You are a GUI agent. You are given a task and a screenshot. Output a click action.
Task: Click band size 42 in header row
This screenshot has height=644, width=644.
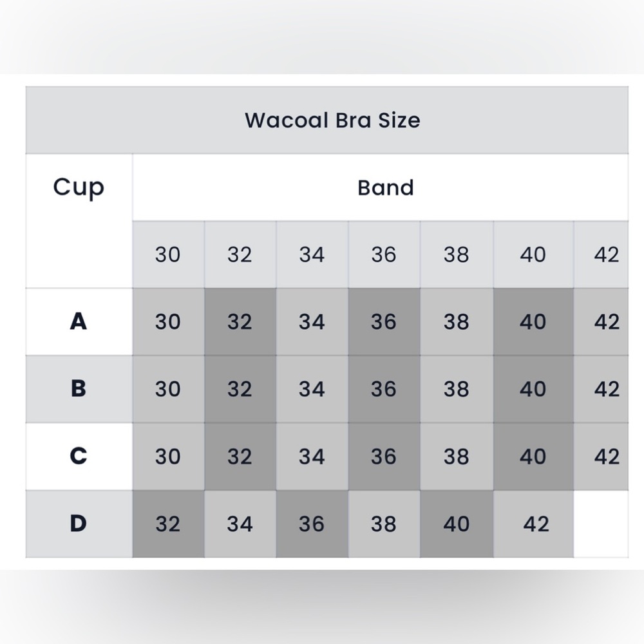coord(601,254)
